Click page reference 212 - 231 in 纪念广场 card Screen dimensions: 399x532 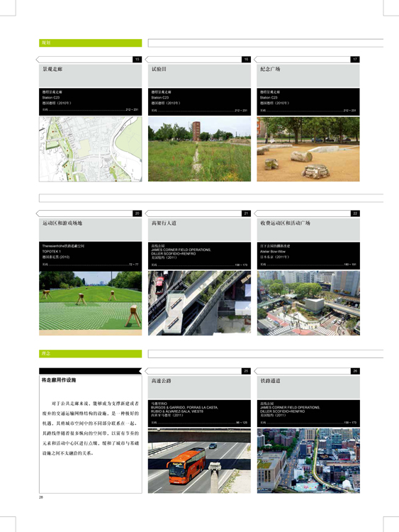350,110
